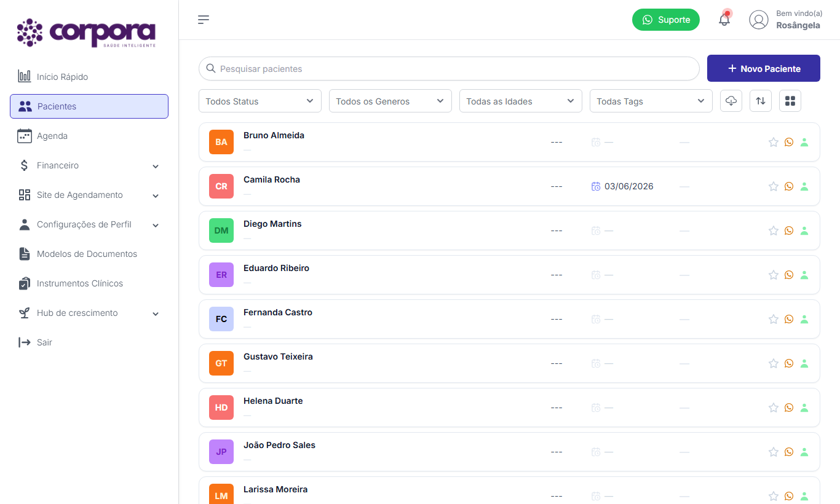This screenshot has width=840, height=504.
Task: Click green person icon for Fernanda Castro
Action: [804, 319]
